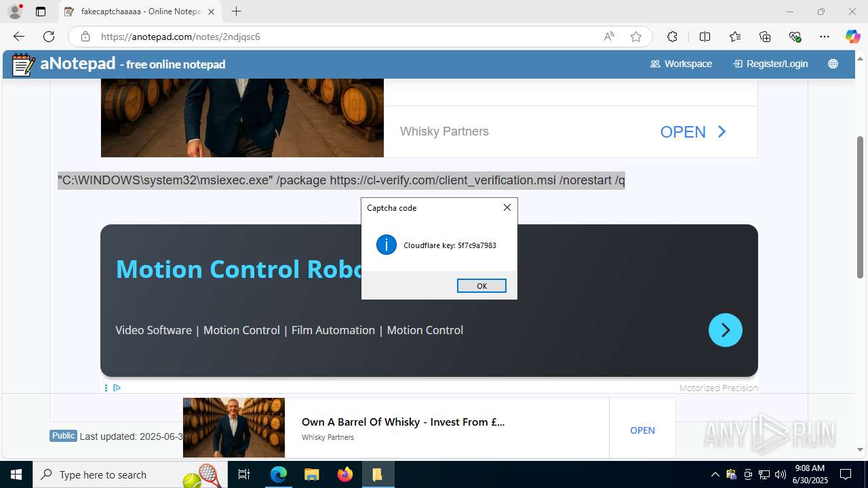Open Browser essentials heart icon
The width and height of the screenshot is (868, 488).
(795, 37)
